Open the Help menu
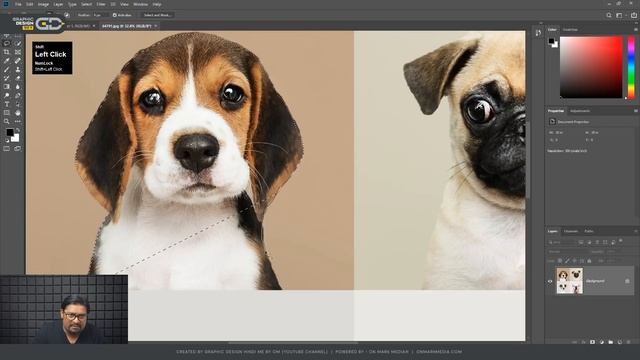Image resolution: width=640 pixels, height=360 pixels. (x=157, y=4)
